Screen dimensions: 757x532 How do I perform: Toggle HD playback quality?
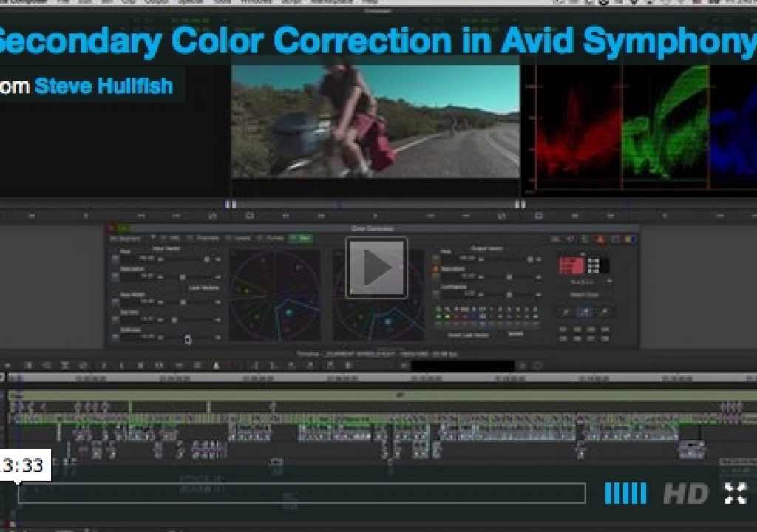[x=685, y=494]
